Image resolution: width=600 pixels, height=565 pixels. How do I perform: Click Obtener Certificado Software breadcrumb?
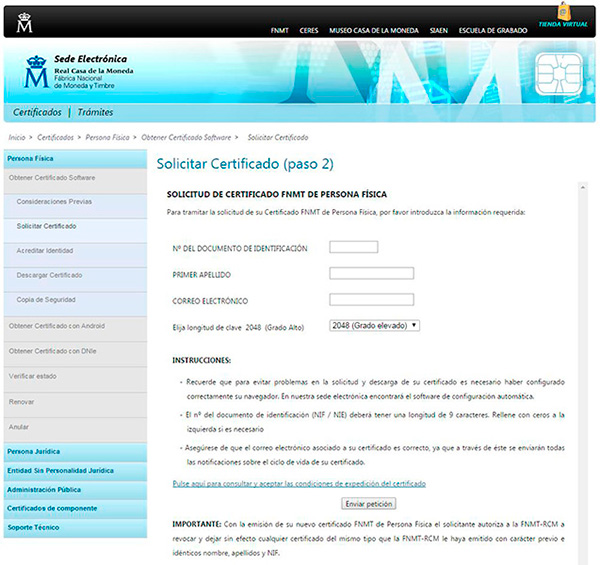(x=186, y=137)
